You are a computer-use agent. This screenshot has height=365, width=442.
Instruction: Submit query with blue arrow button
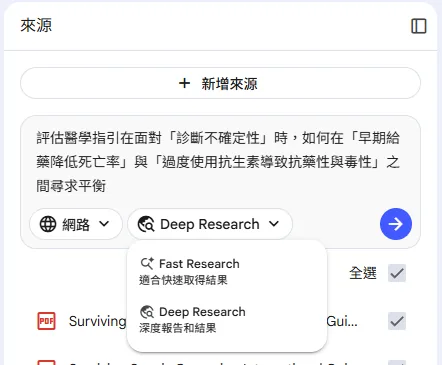coord(396,224)
